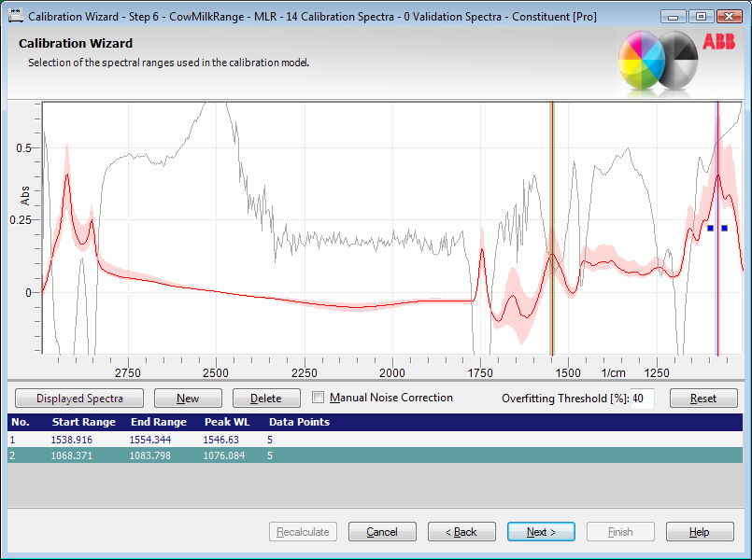This screenshot has width=752, height=560.
Task: Proceed with the Next button
Action: point(541,532)
